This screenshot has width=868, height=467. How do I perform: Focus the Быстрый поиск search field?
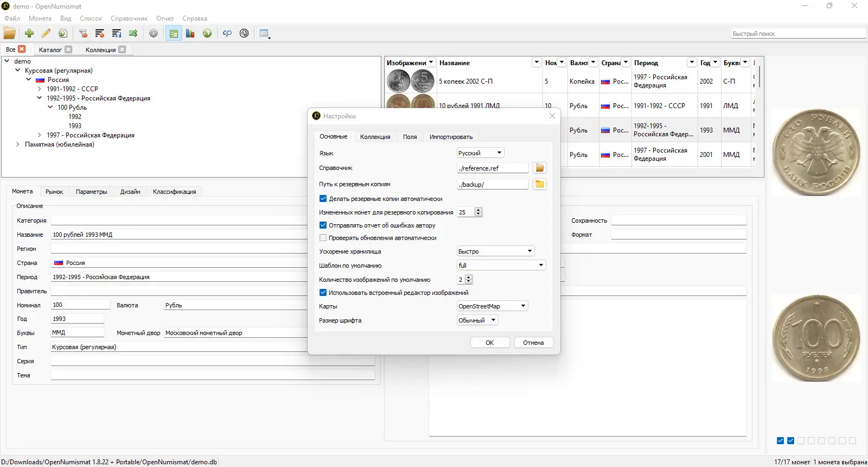(x=799, y=34)
